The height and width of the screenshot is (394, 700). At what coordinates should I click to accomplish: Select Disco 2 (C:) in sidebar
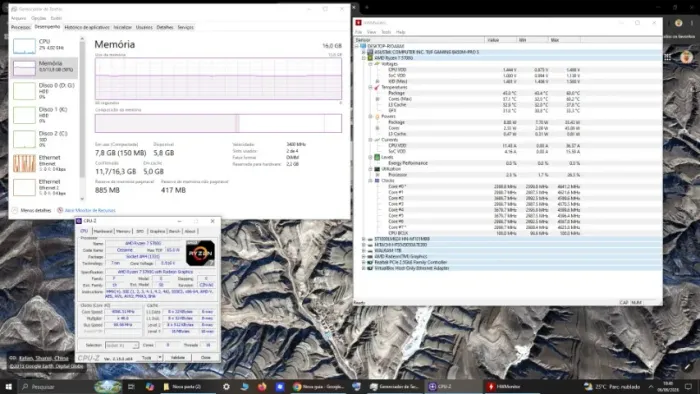[x=44, y=139]
